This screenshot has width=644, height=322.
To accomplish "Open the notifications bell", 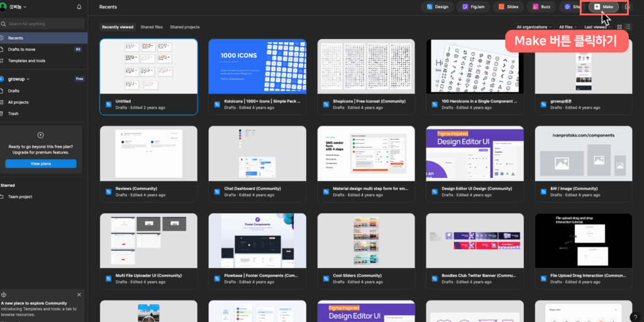I will 79,7.
